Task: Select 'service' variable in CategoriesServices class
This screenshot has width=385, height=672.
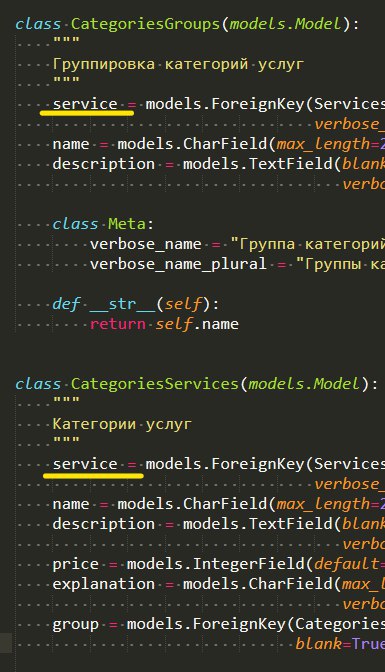Action: pyautogui.click(x=85, y=464)
